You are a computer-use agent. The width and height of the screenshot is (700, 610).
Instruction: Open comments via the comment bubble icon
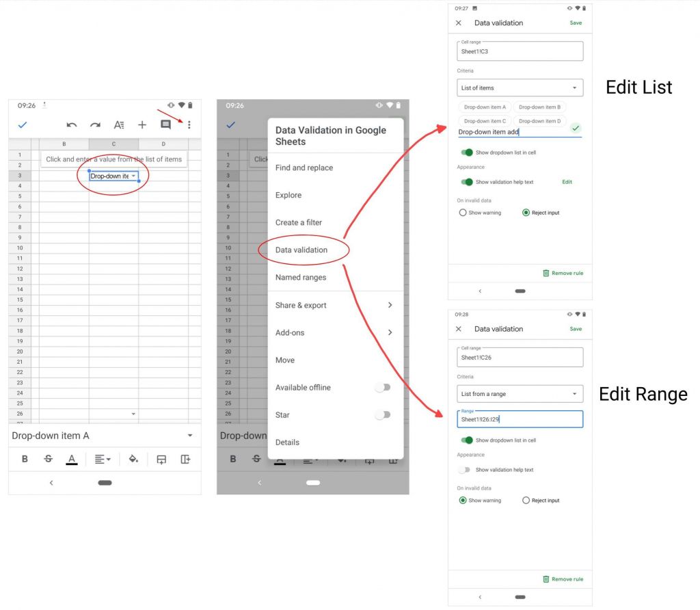pyautogui.click(x=165, y=125)
